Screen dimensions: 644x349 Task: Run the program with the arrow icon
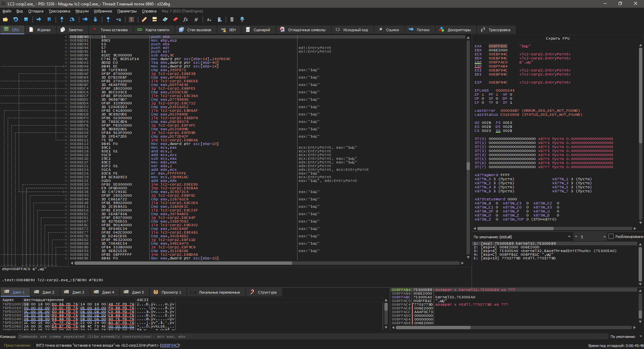(x=39, y=19)
